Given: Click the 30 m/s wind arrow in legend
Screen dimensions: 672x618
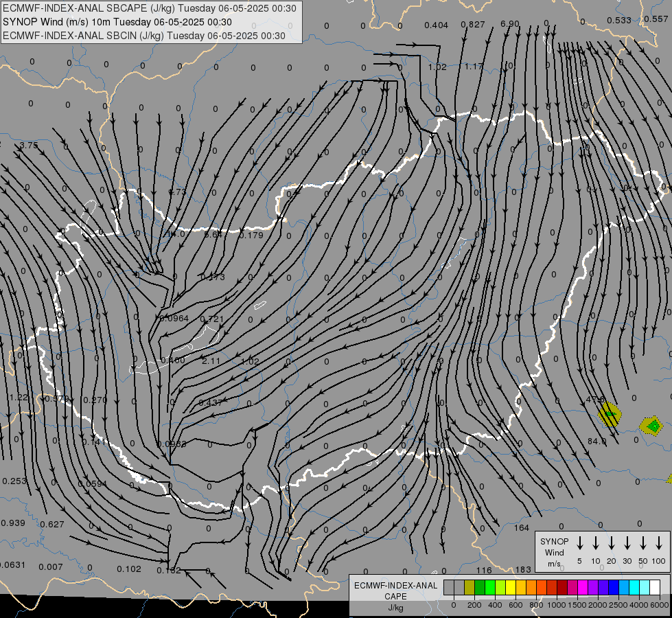Looking at the screenshot, I should click(x=627, y=543).
